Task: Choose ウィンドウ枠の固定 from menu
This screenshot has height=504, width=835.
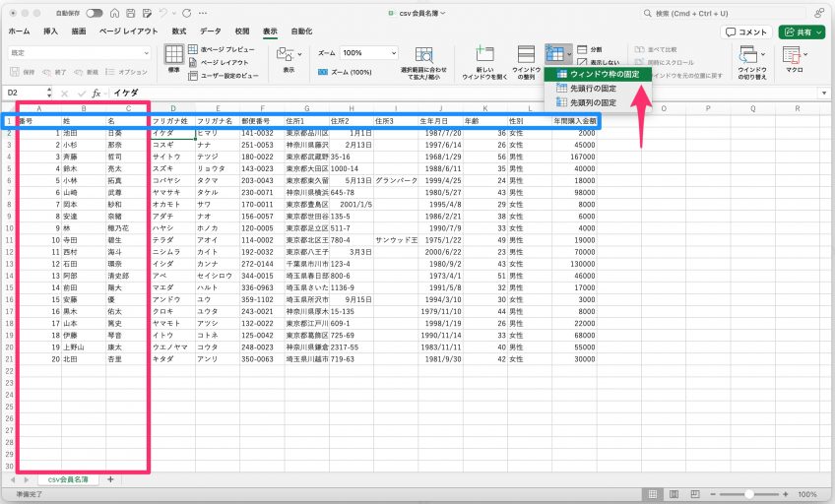Action: tap(599, 74)
